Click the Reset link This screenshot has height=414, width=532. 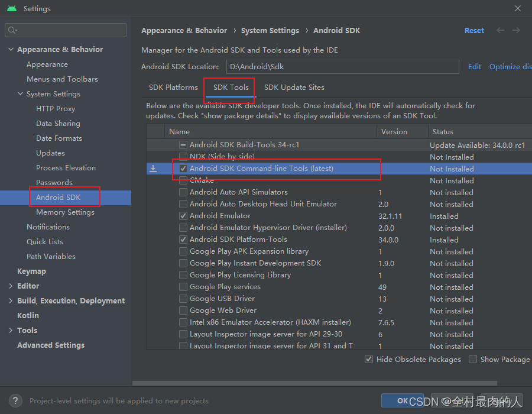pyautogui.click(x=474, y=31)
